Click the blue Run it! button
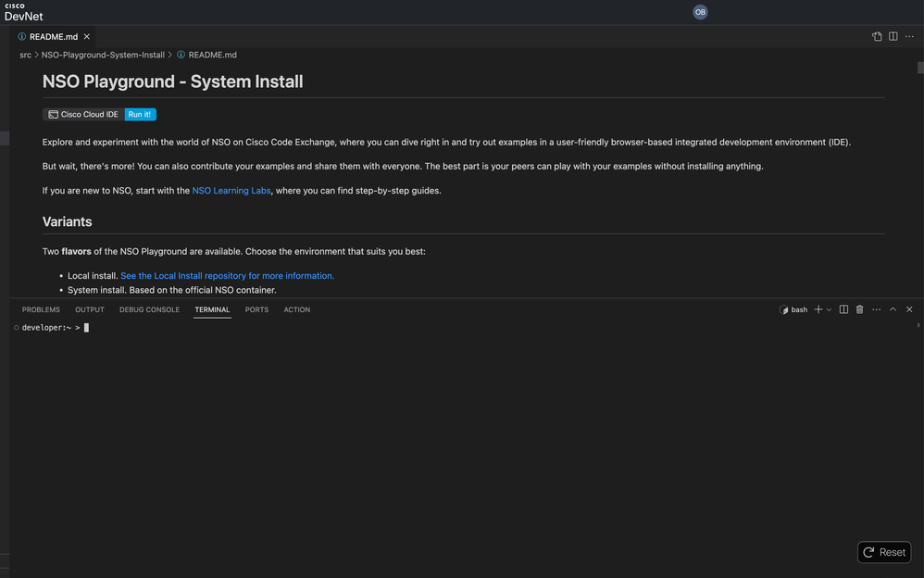Image resolution: width=924 pixels, height=578 pixels. click(x=140, y=115)
